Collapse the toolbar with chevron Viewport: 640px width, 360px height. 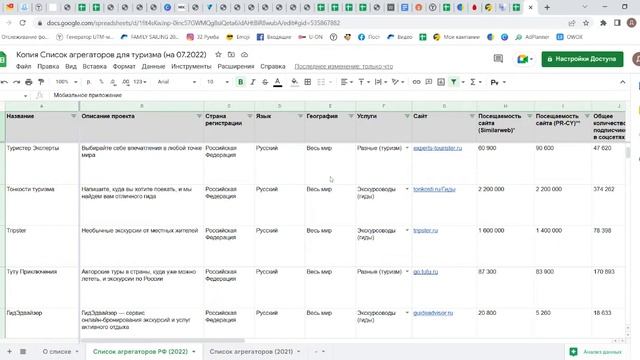point(622,82)
